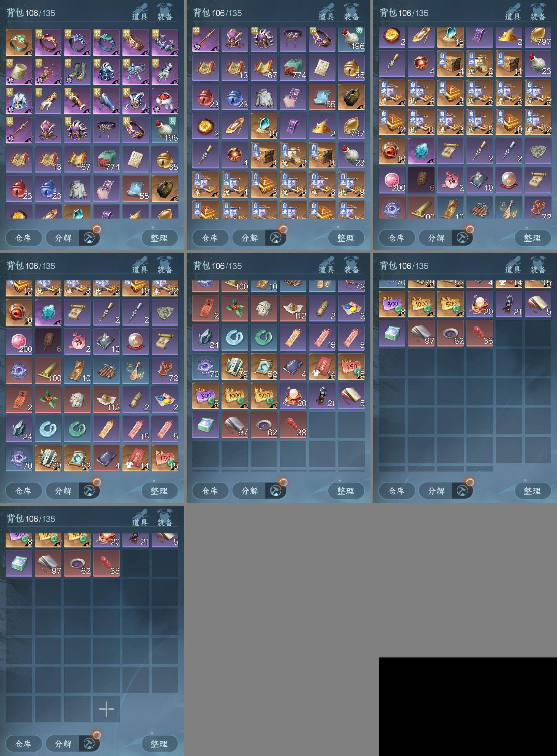Screen dimensions: 557x756
Task: Click 仓库 button in middle-right panel
Action: click(x=397, y=491)
